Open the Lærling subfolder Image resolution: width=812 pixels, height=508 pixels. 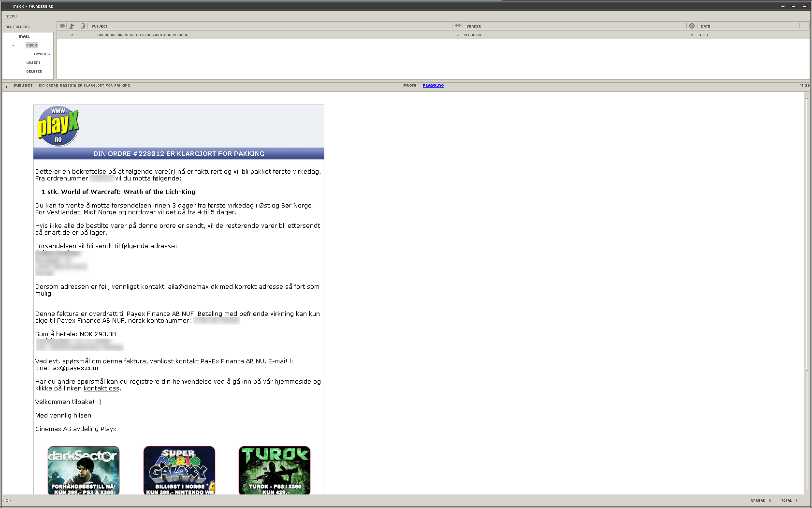tap(42, 54)
